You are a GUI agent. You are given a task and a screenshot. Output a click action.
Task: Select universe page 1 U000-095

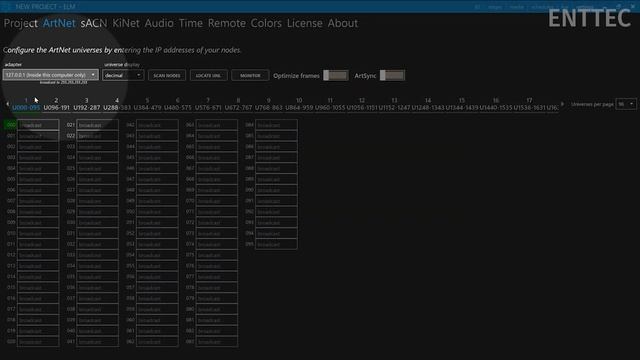pos(26,104)
